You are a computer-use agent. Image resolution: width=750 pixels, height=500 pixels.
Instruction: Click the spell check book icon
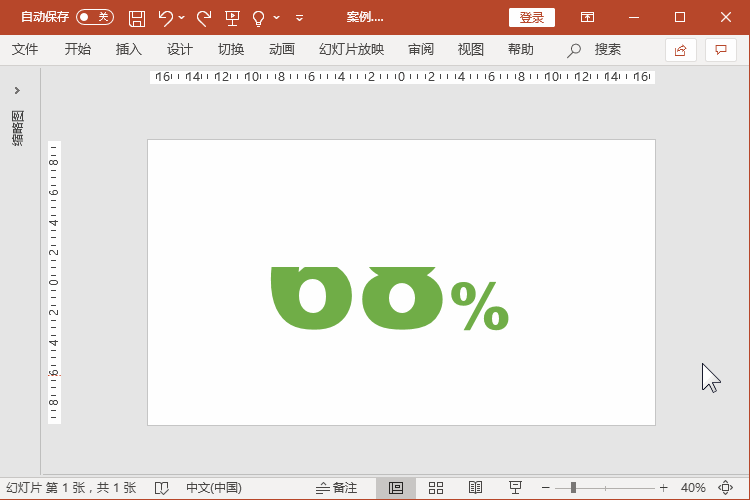click(x=162, y=488)
